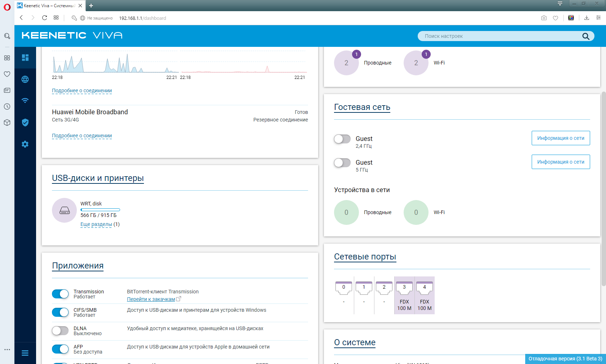The image size is (606, 364).
Task: Expand Еще разделы link under WRT disk
Action: tap(96, 224)
